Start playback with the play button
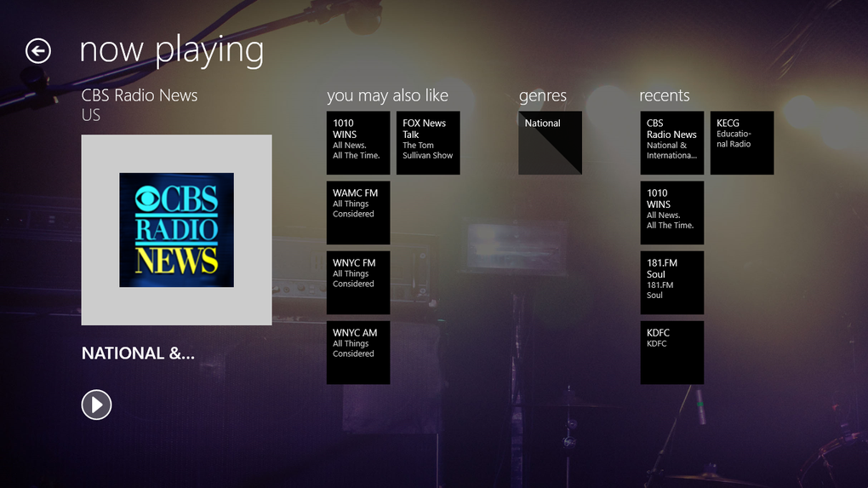This screenshot has width=868, height=488. (96, 405)
